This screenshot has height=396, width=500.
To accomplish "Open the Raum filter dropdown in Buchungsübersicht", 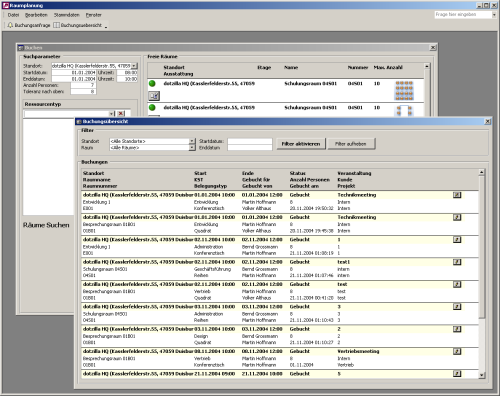I will 192,147.
